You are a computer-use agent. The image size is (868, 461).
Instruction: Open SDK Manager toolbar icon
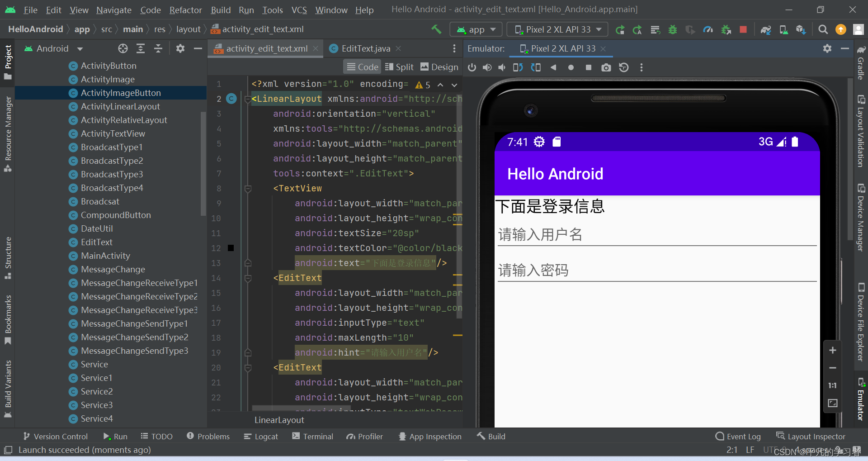point(801,29)
